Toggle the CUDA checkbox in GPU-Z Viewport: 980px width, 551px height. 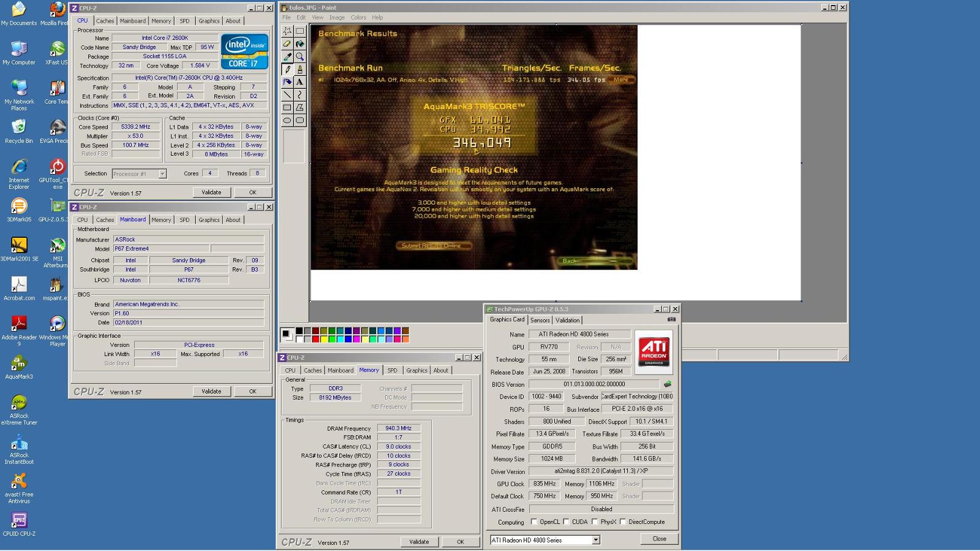[566, 522]
